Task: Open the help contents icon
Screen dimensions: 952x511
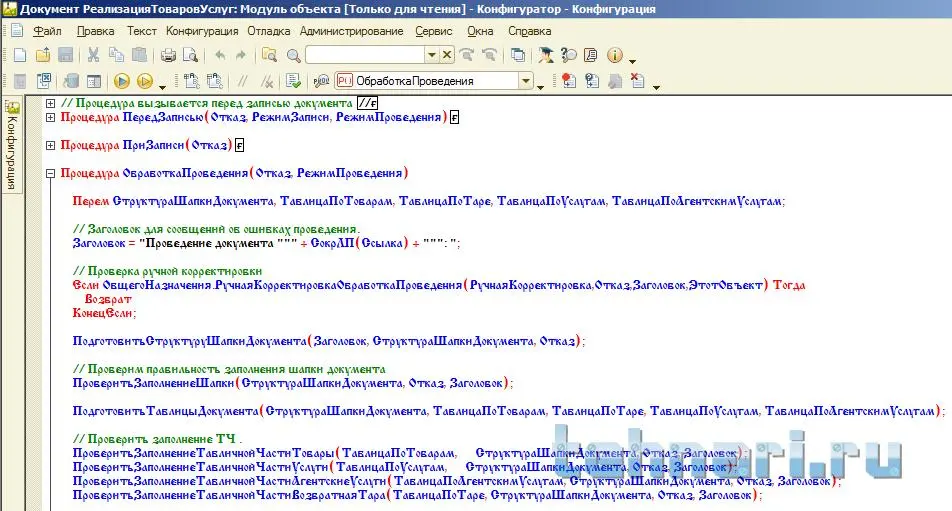Action: click(x=591, y=55)
